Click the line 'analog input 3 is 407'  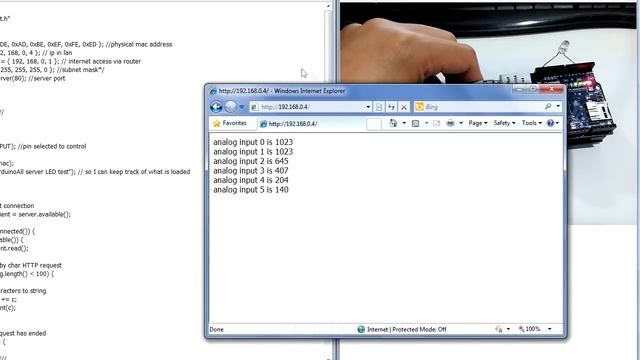(251, 171)
